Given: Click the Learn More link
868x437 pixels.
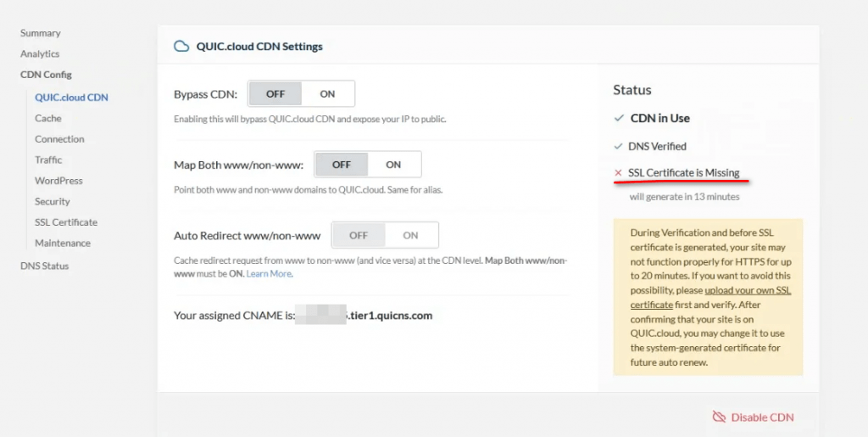Looking at the screenshot, I should pos(269,273).
